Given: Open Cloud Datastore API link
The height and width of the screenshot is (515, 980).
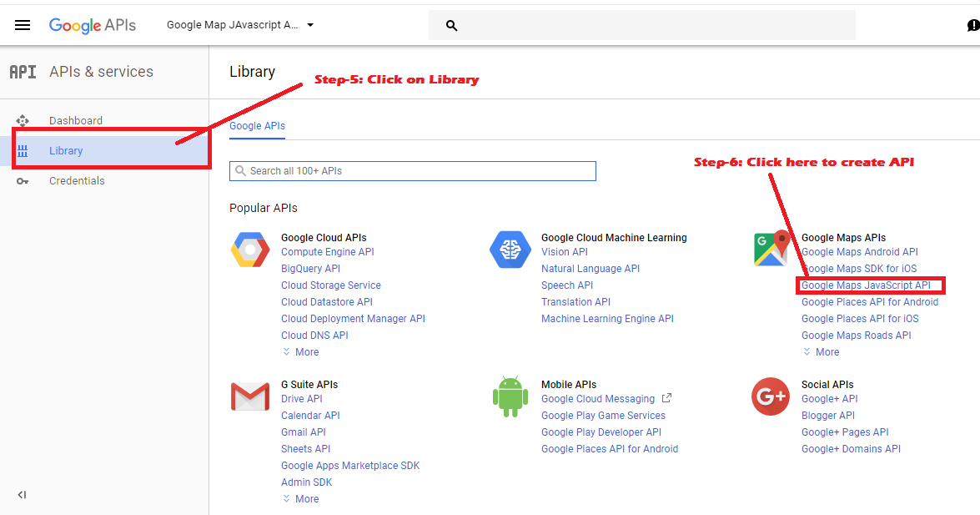Looking at the screenshot, I should [327, 302].
